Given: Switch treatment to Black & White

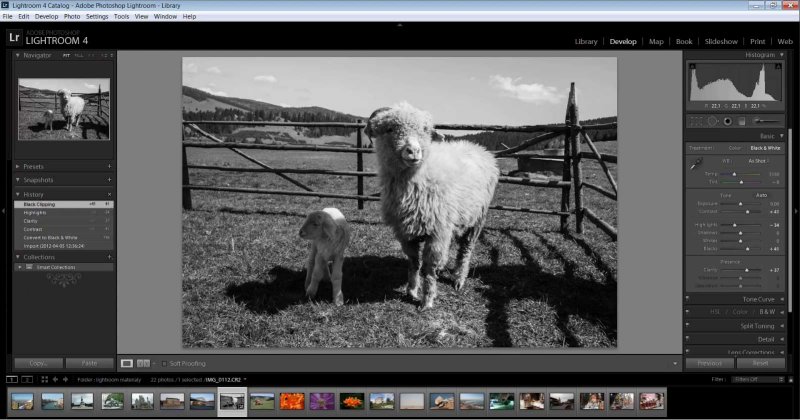Looking at the screenshot, I should click(766, 148).
